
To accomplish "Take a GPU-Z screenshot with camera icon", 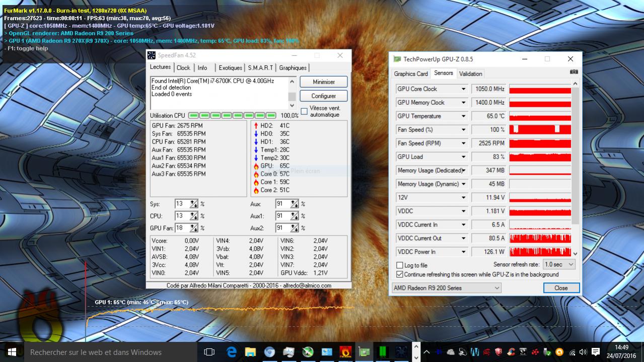I will click(574, 72).
